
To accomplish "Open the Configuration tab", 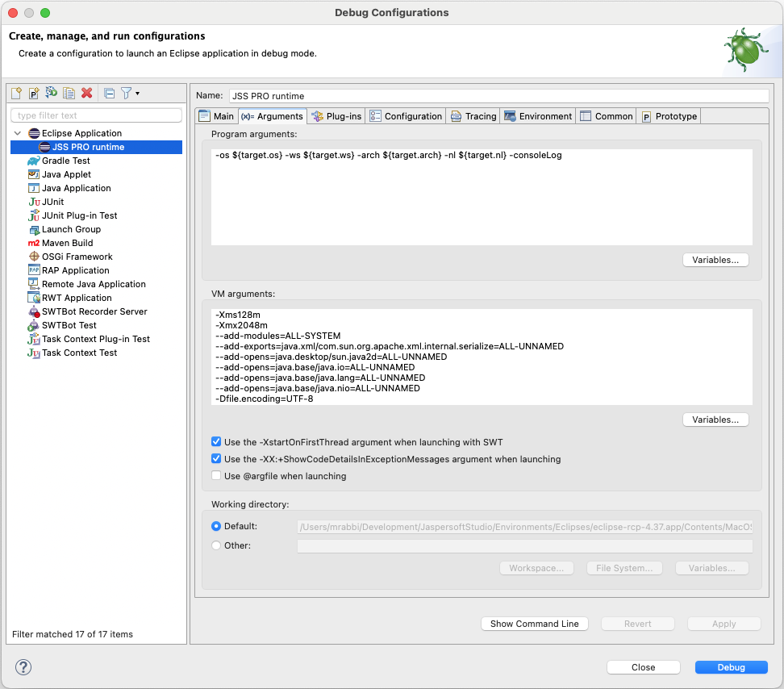I will pos(406,116).
